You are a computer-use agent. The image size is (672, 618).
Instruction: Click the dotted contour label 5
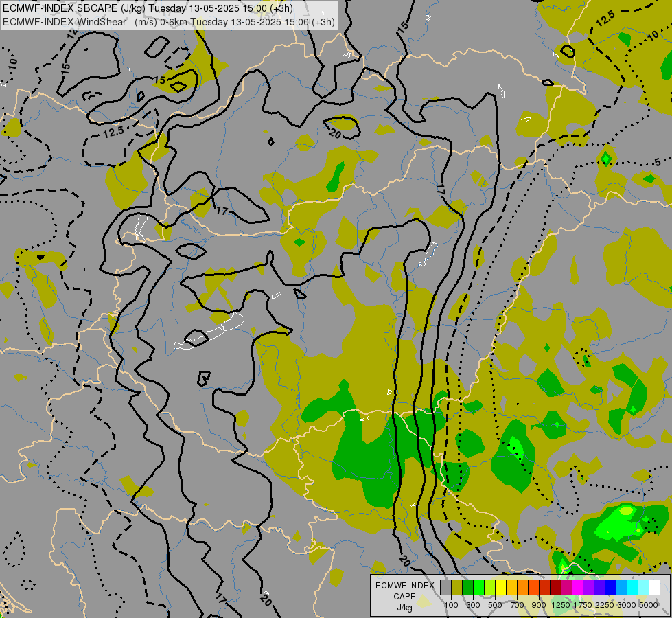658,162
